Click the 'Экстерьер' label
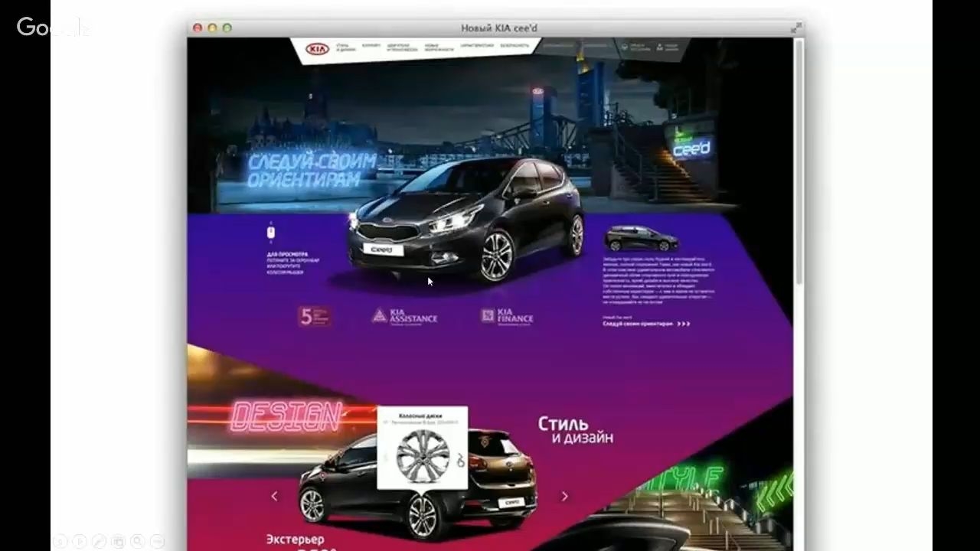The height and width of the screenshot is (551, 980). click(x=295, y=540)
